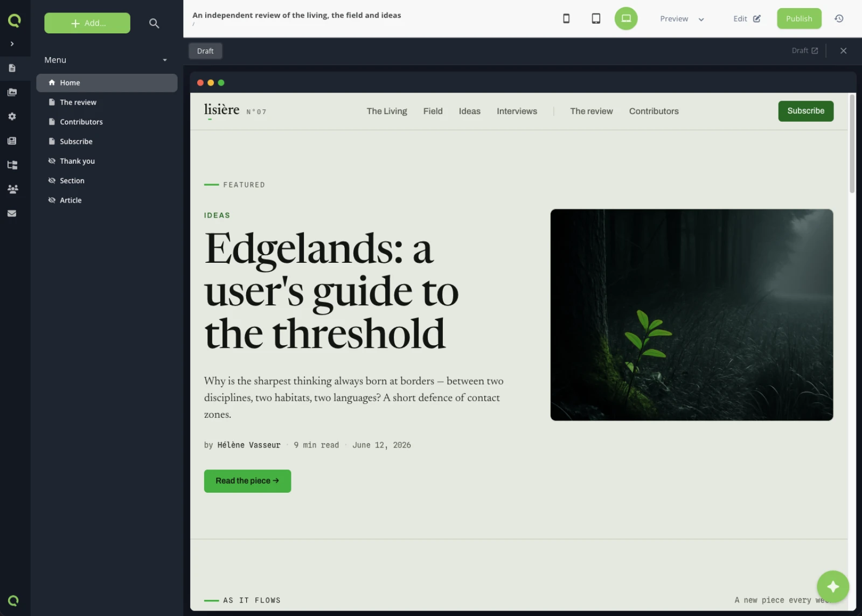Toggle visibility of Section page
The image size is (862, 616).
pyautogui.click(x=52, y=180)
